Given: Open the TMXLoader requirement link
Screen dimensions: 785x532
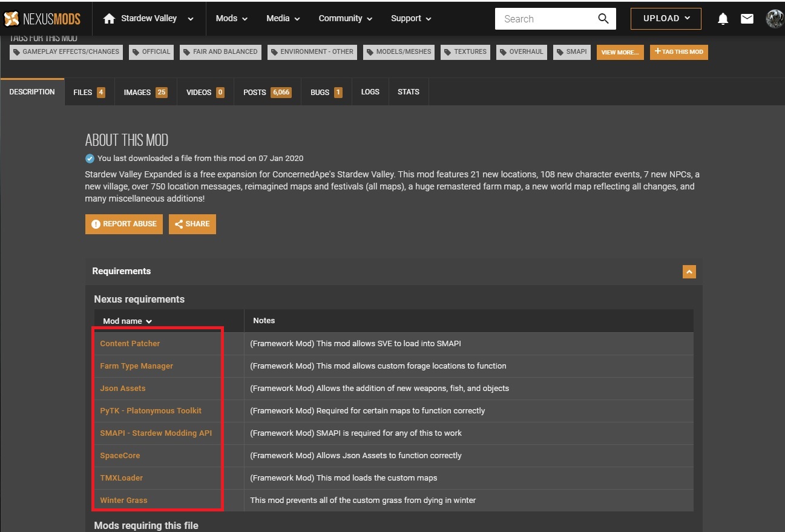Looking at the screenshot, I should pyautogui.click(x=122, y=478).
